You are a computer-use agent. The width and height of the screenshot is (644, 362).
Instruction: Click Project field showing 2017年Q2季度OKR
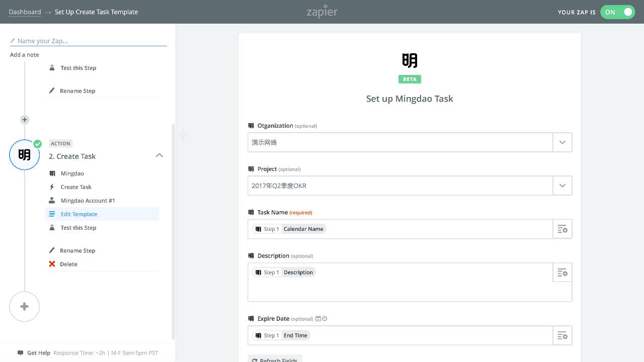point(400,186)
